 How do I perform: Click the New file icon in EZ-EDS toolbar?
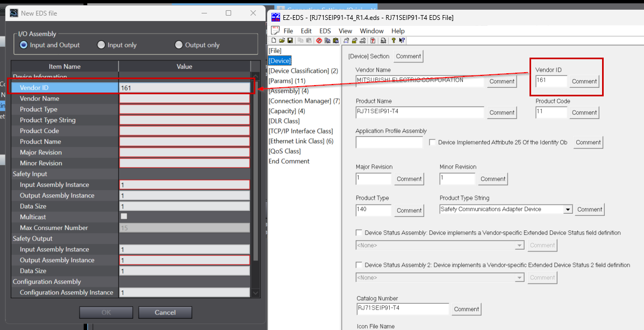click(x=274, y=40)
